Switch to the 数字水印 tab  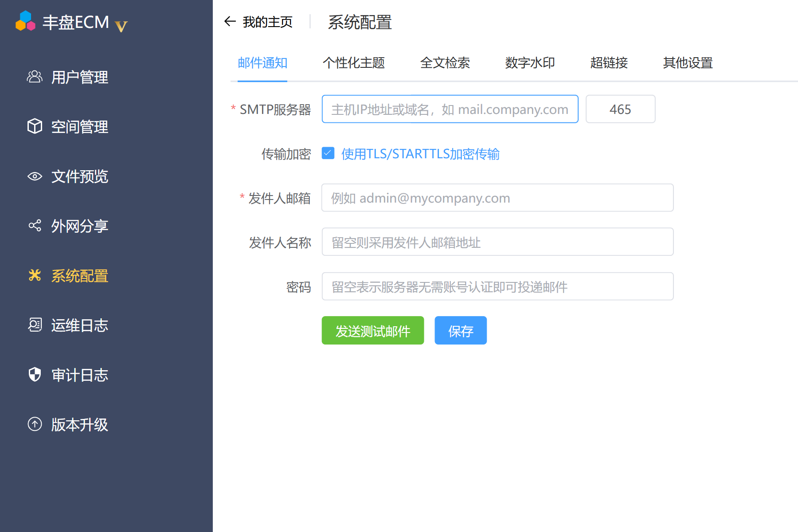[530, 63]
